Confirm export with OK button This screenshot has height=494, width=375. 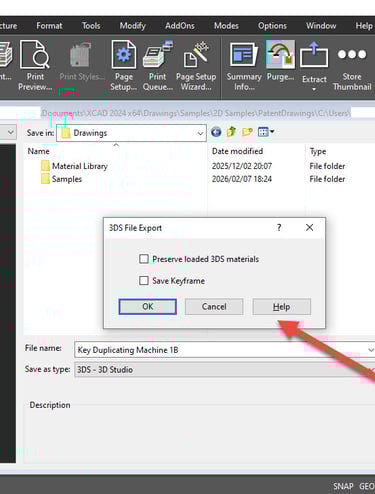pos(148,306)
